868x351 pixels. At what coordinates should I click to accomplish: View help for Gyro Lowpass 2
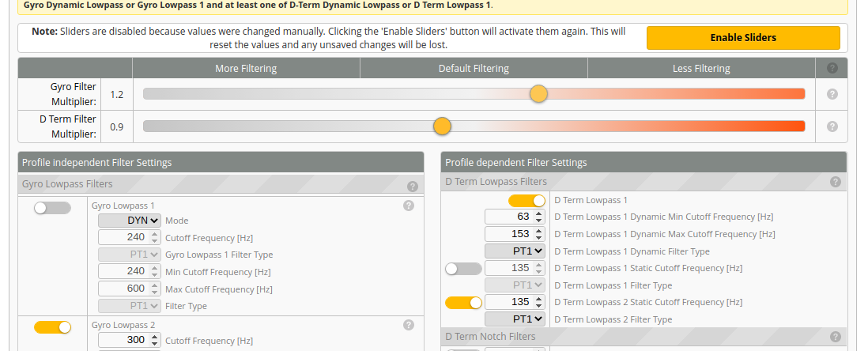409,325
